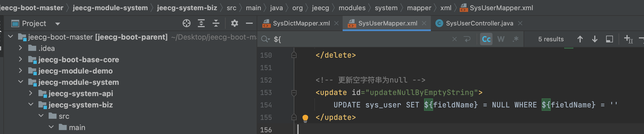Toggle Words (W) search option

501,39
